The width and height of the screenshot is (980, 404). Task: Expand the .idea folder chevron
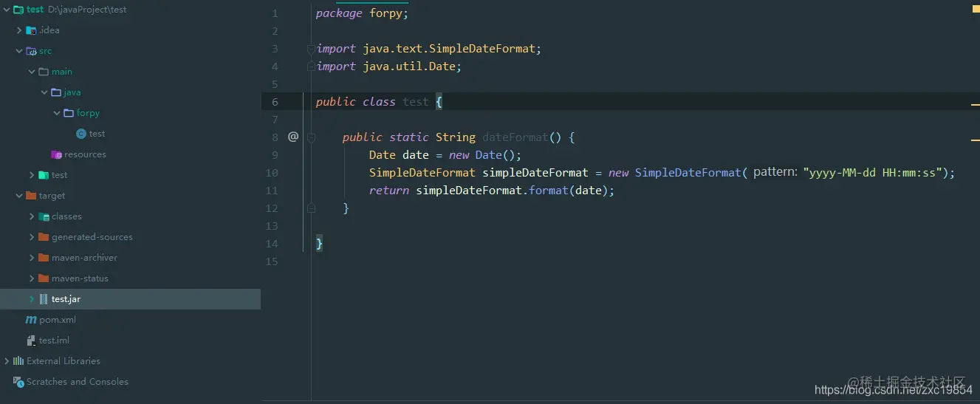[x=19, y=30]
